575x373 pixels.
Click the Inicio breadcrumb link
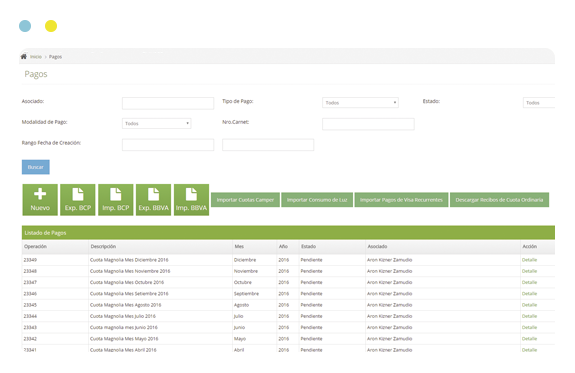[x=36, y=57]
